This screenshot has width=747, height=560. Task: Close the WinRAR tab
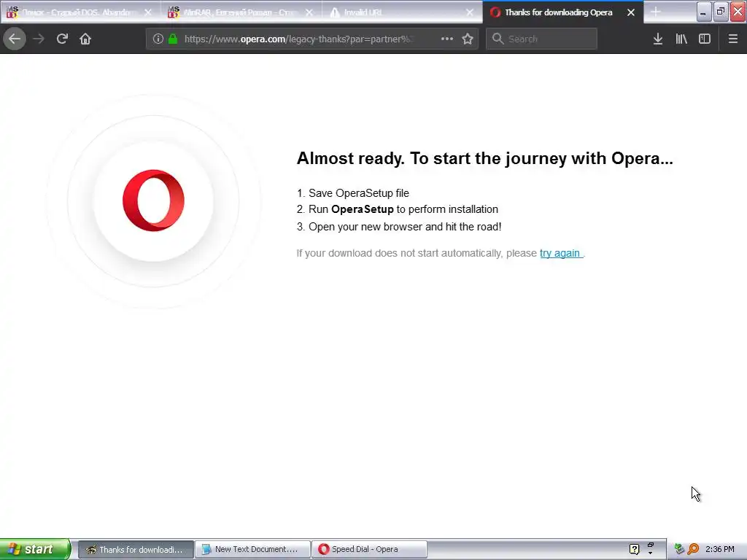click(x=309, y=12)
